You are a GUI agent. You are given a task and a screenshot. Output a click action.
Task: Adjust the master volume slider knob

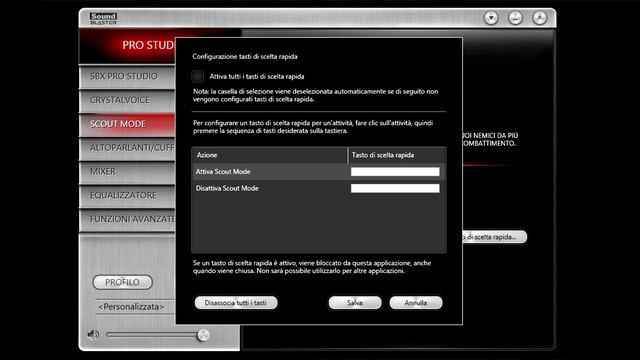click(x=203, y=335)
